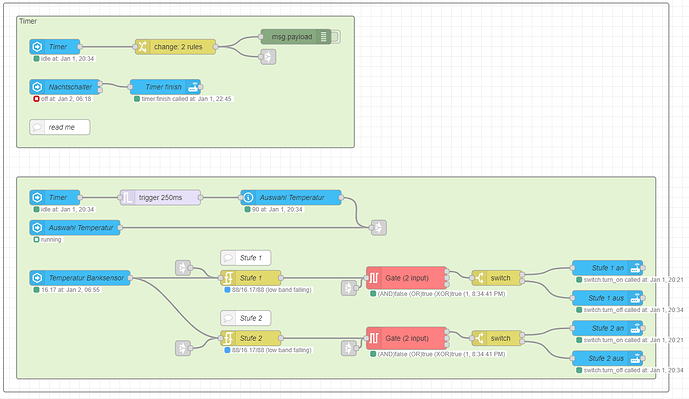
Task: Click the Timer finish service call icon
Action: pos(193,87)
